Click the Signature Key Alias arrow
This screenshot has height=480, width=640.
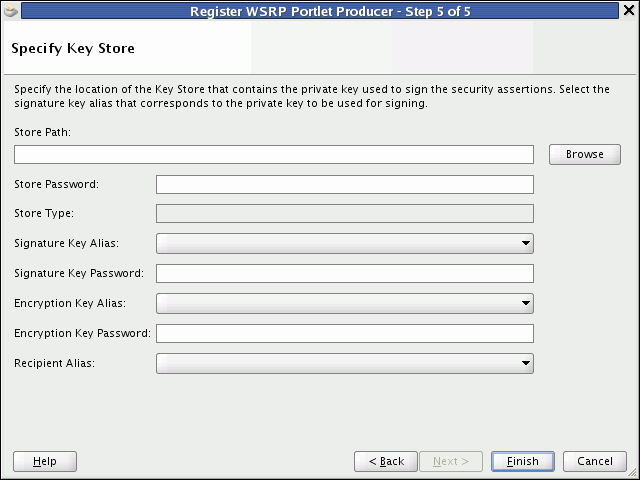[x=526, y=243]
